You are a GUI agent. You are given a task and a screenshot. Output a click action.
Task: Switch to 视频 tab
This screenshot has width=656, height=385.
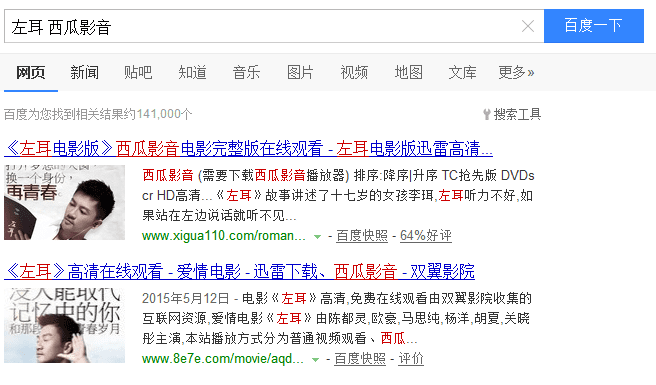[x=354, y=72]
